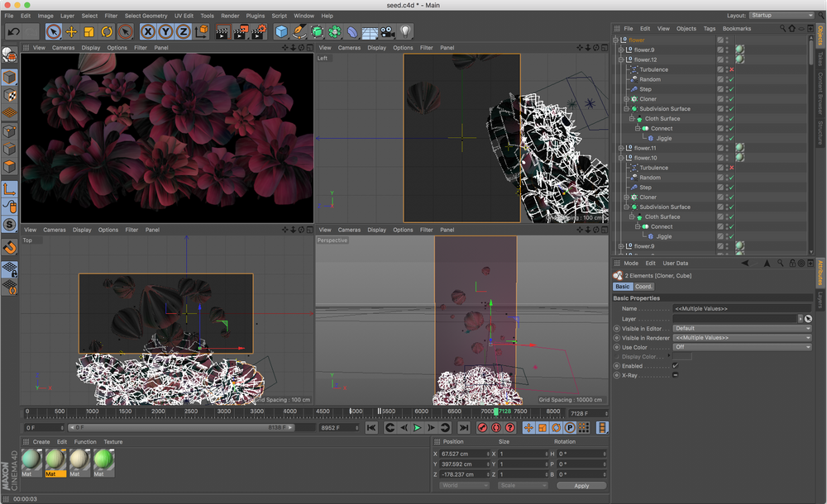Open Visible in Editor dropdown

pos(742,329)
